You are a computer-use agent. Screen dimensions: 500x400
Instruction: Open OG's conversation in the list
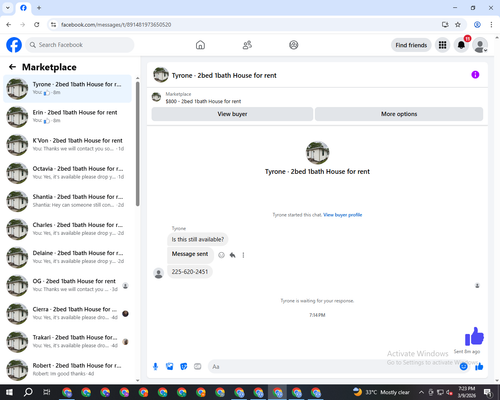(67, 285)
